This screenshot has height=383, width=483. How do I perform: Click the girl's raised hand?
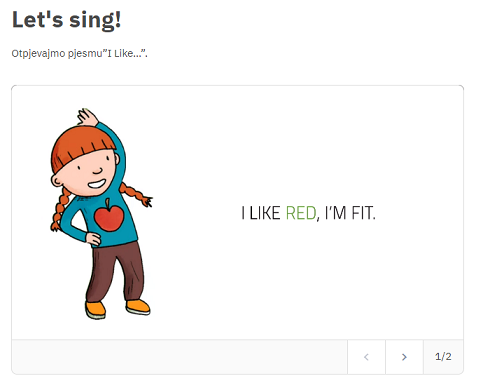point(87,117)
